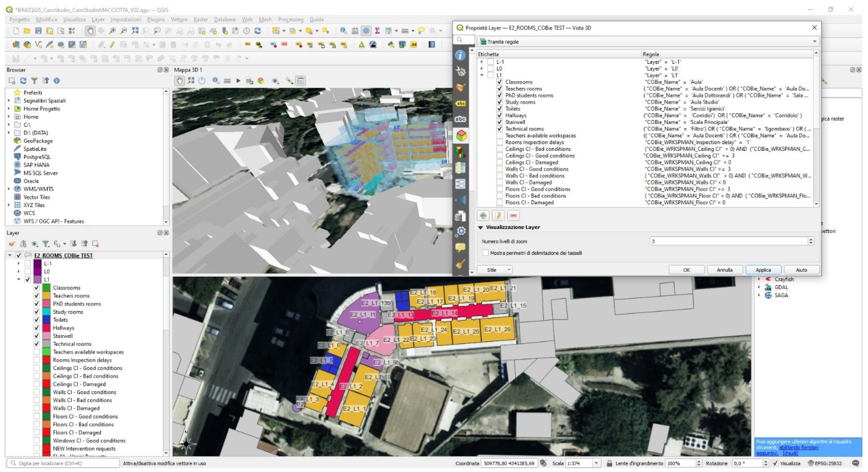
Task: Collapse the Visualizzazione Layer section
Action: (x=481, y=228)
